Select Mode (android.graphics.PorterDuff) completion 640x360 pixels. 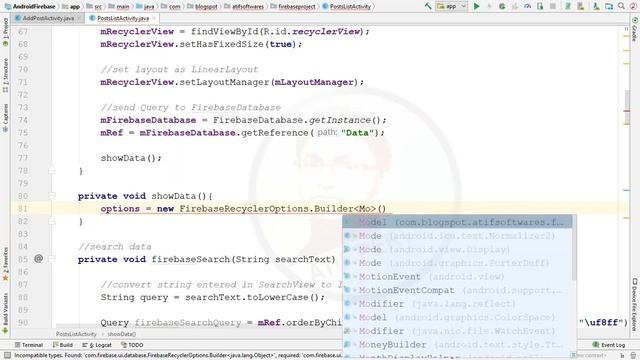click(457, 263)
